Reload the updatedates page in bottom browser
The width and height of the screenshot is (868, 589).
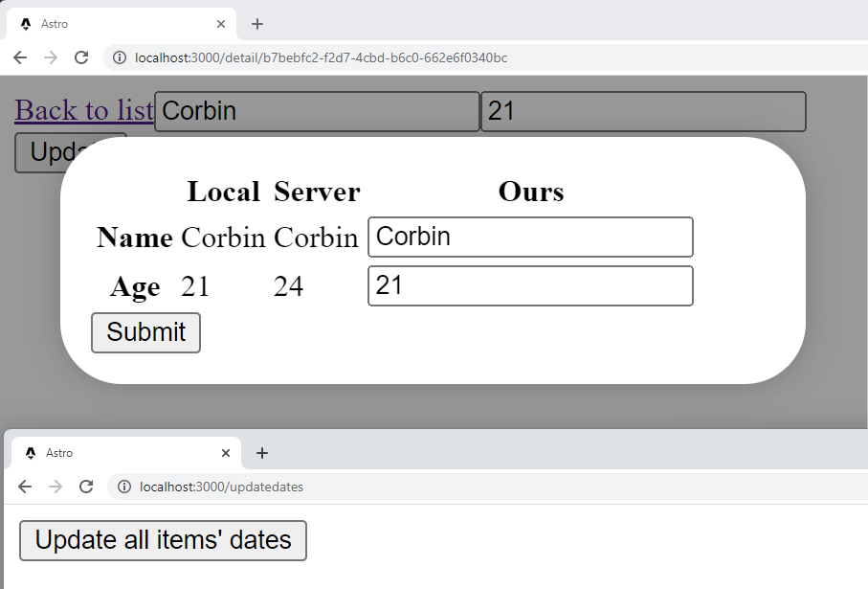pos(86,487)
